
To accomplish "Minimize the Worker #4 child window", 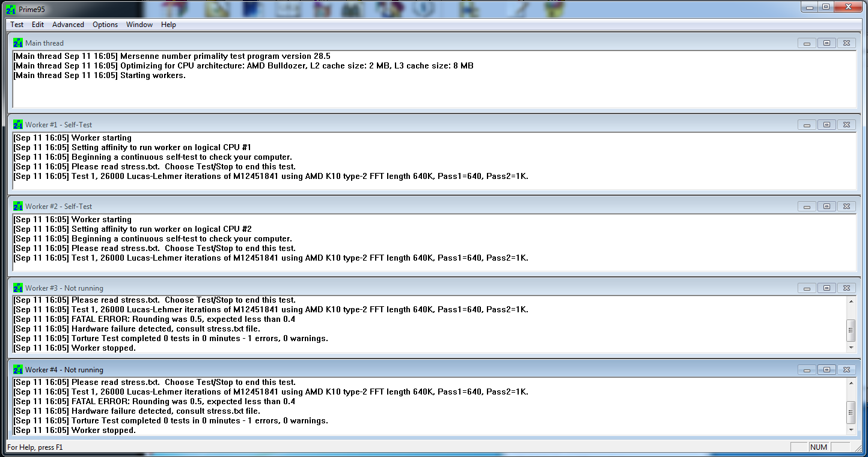I will (807, 370).
